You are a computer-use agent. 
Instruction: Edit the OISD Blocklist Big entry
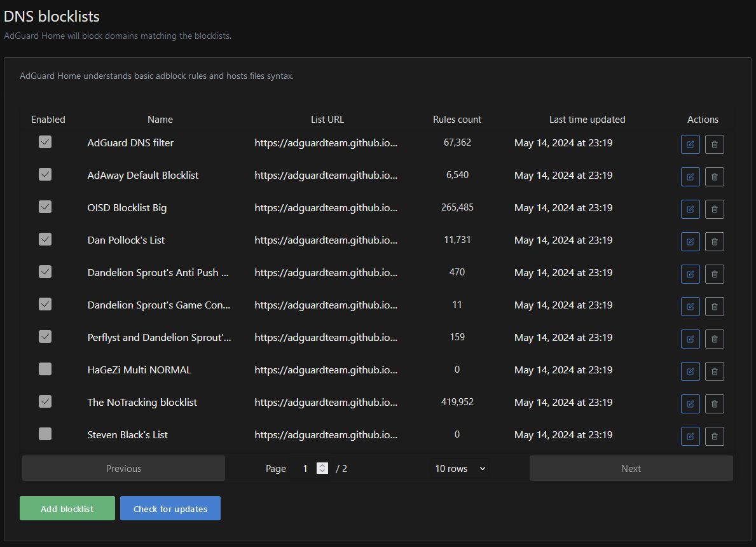[x=690, y=209]
